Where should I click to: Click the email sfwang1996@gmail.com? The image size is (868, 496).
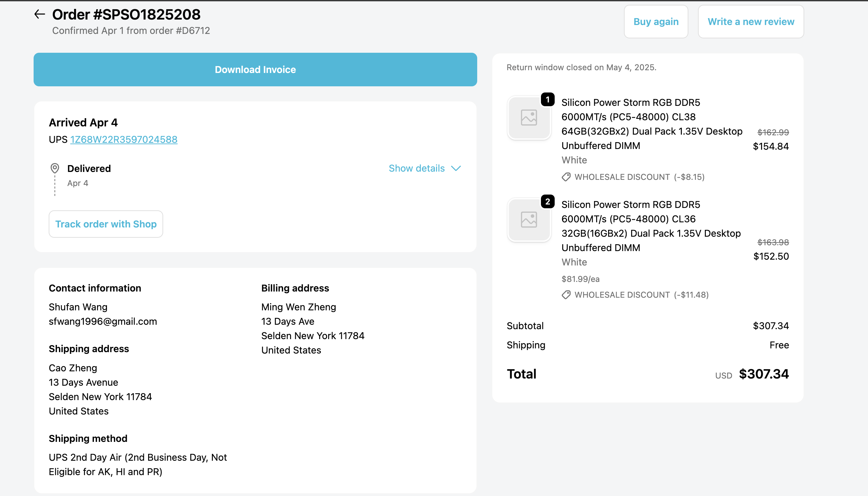coord(103,321)
